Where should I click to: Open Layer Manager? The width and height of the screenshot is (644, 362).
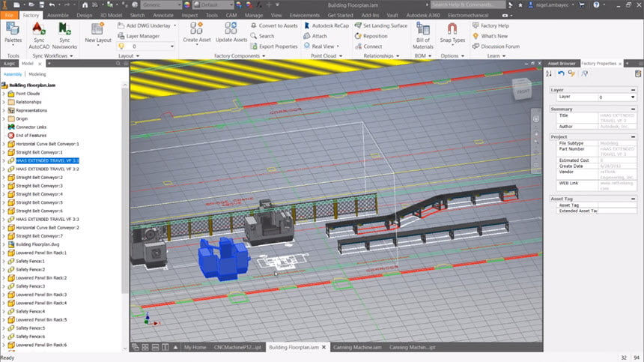[x=139, y=36]
